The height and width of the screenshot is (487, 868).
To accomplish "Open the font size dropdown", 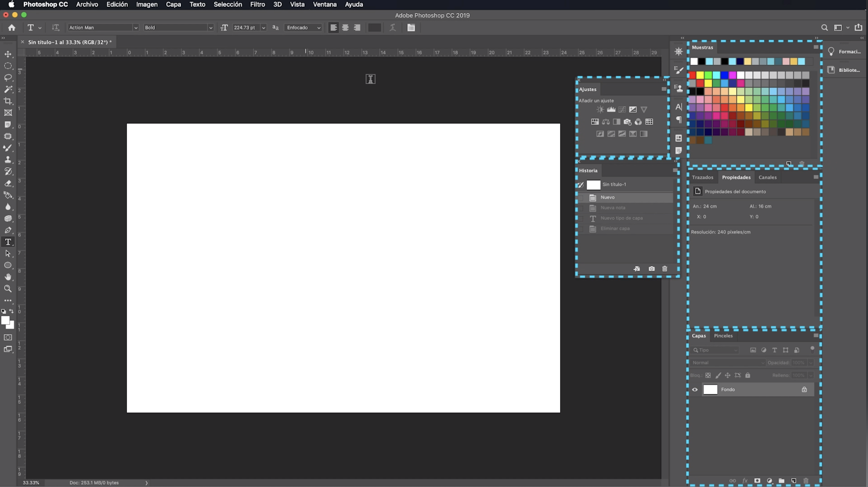I will (x=263, y=28).
